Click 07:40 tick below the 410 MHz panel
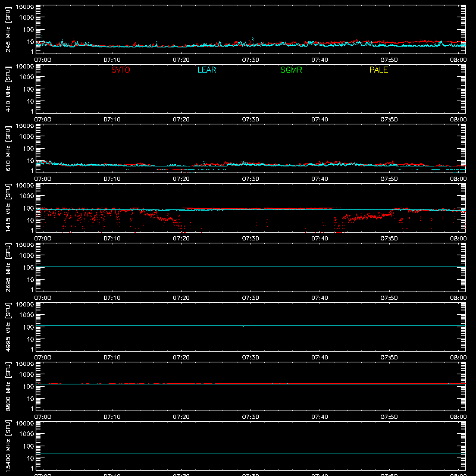Viewport: 476px width, 476px height. (x=320, y=120)
